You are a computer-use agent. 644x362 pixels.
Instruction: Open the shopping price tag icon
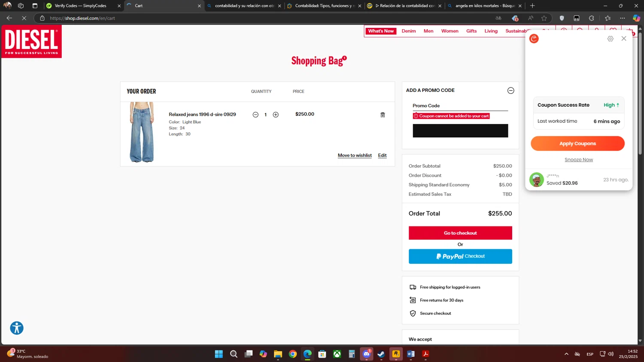click(515, 18)
